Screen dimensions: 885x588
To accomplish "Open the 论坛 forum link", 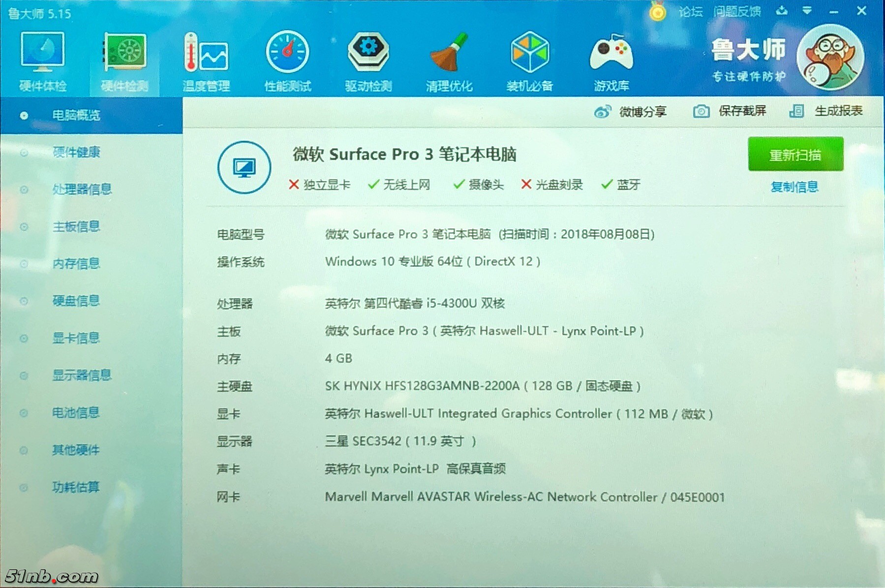I will tap(690, 12).
